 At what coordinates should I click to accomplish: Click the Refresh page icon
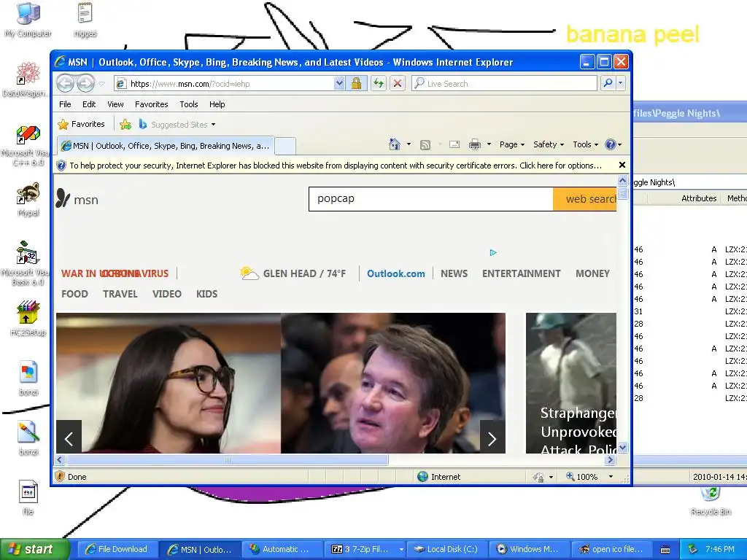click(379, 84)
